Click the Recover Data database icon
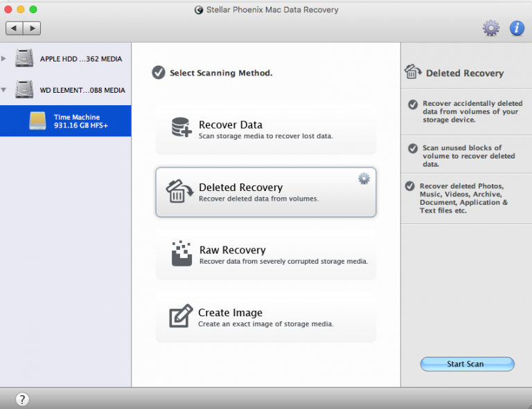The width and height of the screenshot is (532, 409). tap(181, 127)
